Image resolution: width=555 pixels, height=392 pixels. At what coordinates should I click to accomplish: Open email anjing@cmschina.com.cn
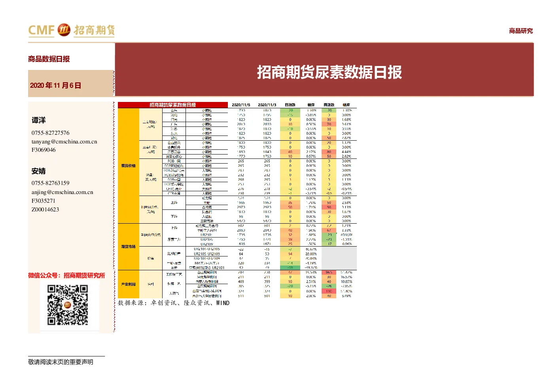62,192
